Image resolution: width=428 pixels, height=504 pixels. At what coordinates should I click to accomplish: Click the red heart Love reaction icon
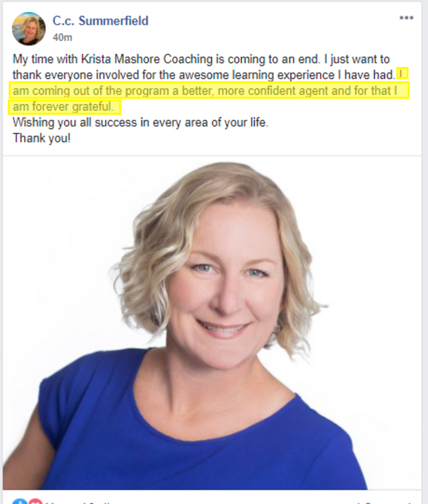36,501
